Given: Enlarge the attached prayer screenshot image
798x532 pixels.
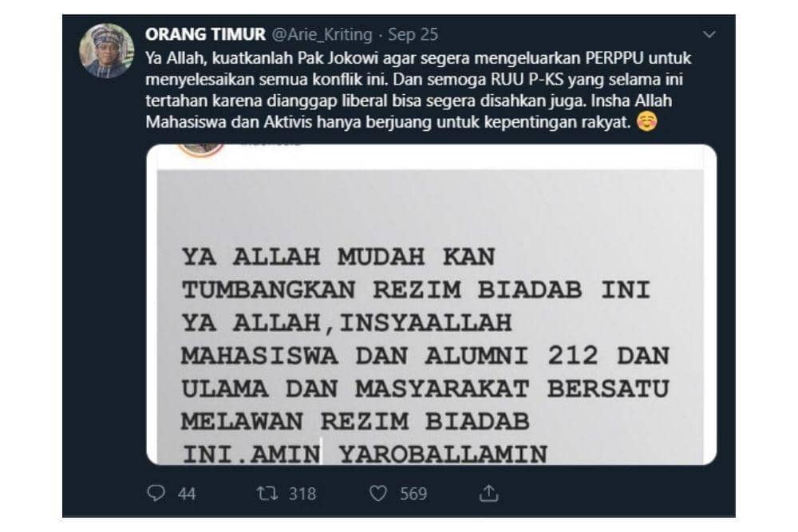Looking at the screenshot, I should (x=431, y=304).
